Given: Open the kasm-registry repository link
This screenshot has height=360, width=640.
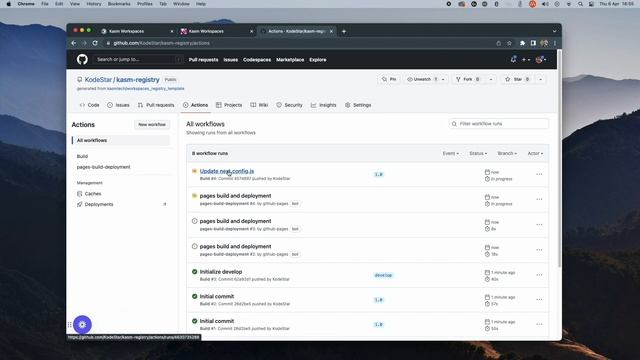Looking at the screenshot, I should [x=138, y=80].
